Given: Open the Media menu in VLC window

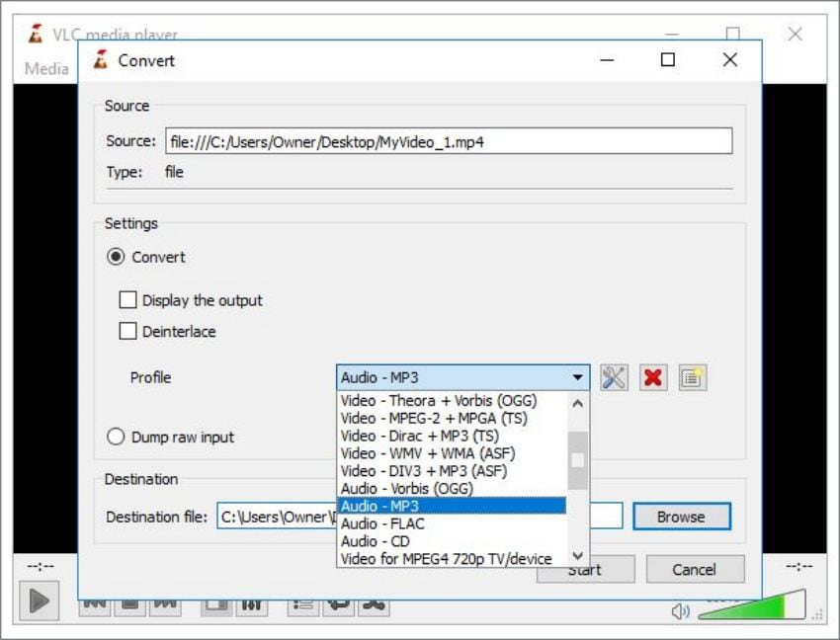Looking at the screenshot, I should (x=46, y=68).
